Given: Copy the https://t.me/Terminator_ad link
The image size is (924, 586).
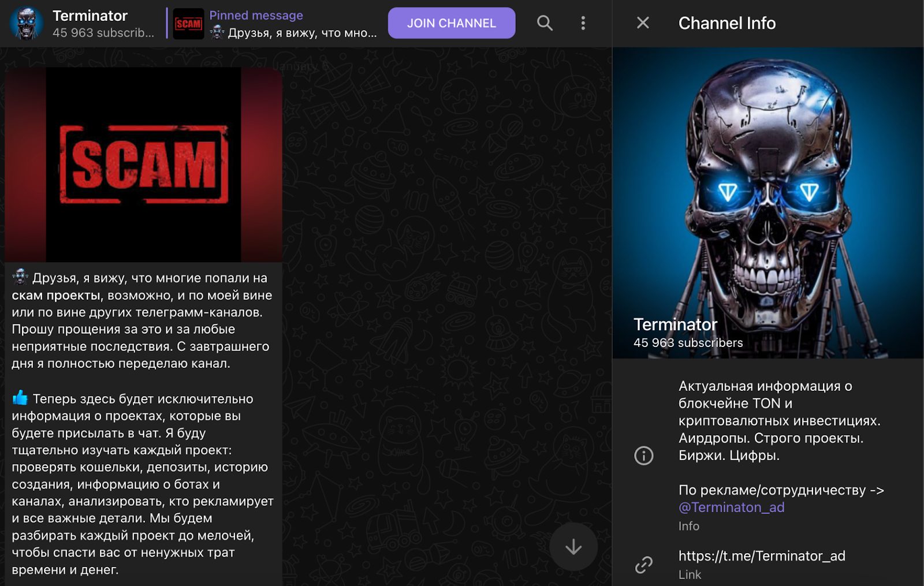Looking at the screenshot, I should point(762,556).
